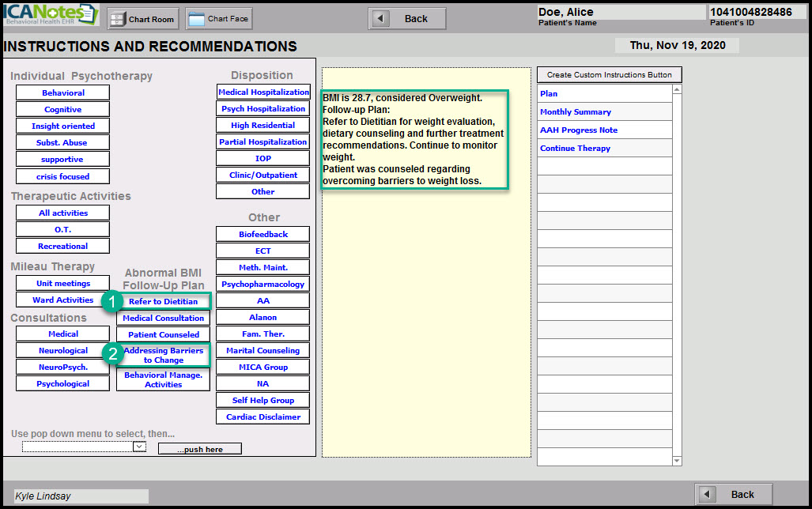Click the bottom Back arrow button

(x=733, y=494)
